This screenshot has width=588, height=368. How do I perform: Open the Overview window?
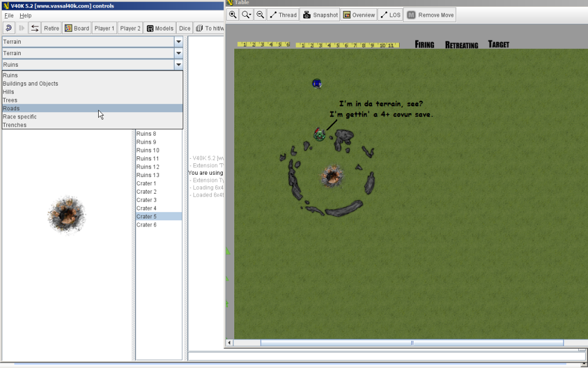pyautogui.click(x=359, y=15)
